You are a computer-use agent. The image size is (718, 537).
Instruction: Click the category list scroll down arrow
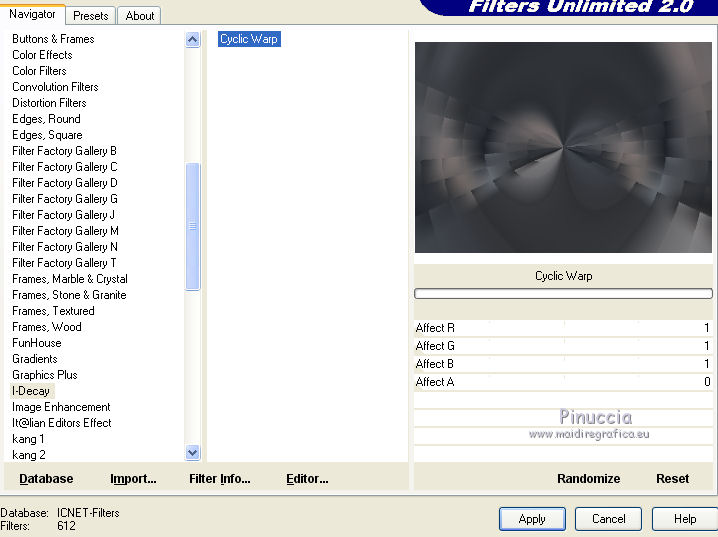pyautogui.click(x=192, y=453)
